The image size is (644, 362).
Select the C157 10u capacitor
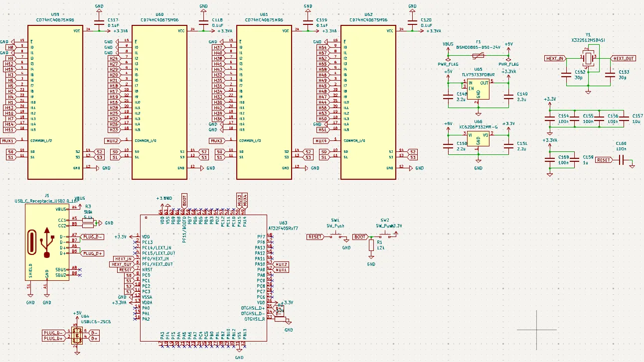[626, 119]
